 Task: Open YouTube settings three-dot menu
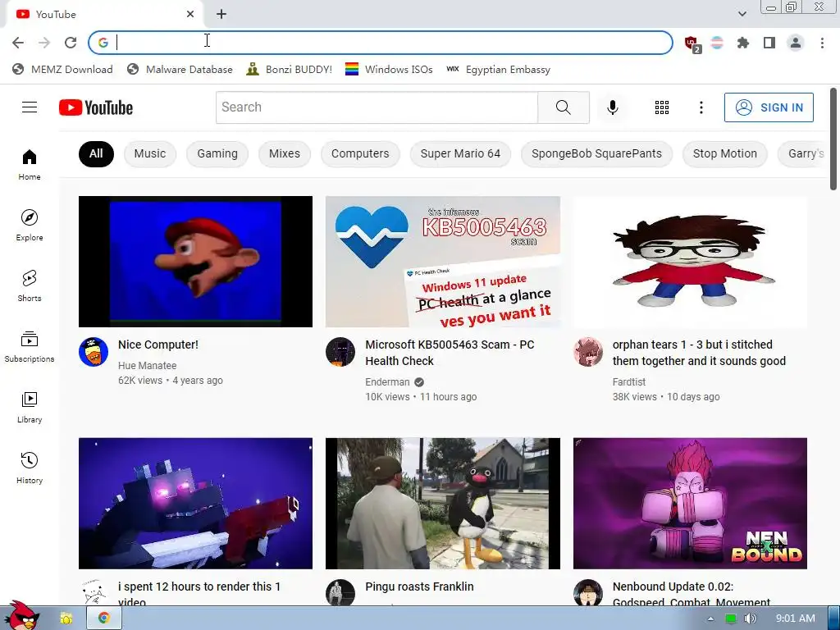pyautogui.click(x=701, y=107)
